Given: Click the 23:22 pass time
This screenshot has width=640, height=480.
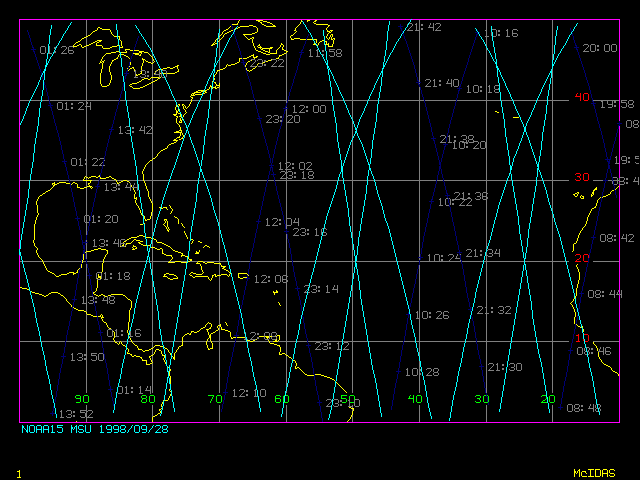Looking at the screenshot, I should pos(267,63).
